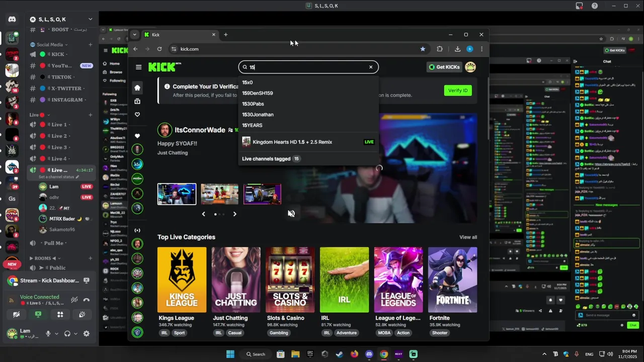The height and width of the screenshot is (362, 644).
Task: Reload the kick.com page
Action: tap(159, 49)
